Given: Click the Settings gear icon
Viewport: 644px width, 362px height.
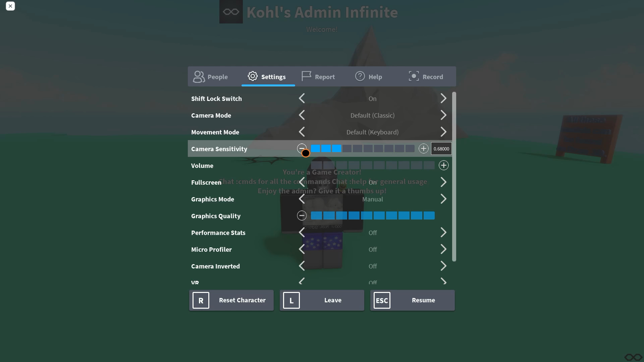Looking at the screenshot, I should pos(253,76).
